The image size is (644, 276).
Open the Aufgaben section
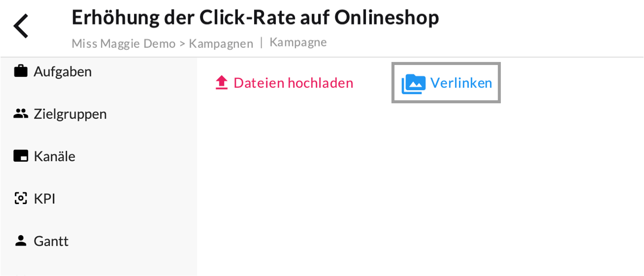coord(99,71)
